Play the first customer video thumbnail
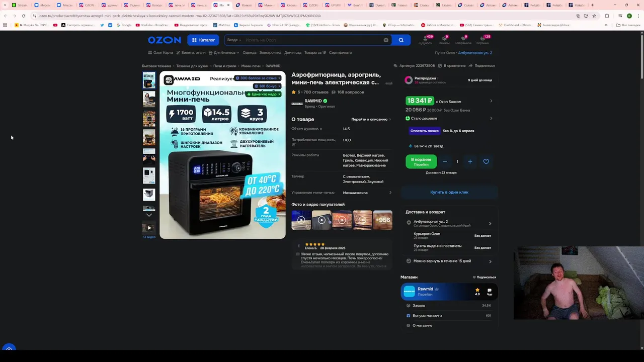This screenshot has width=644, height=362. (x=301, y=220)
